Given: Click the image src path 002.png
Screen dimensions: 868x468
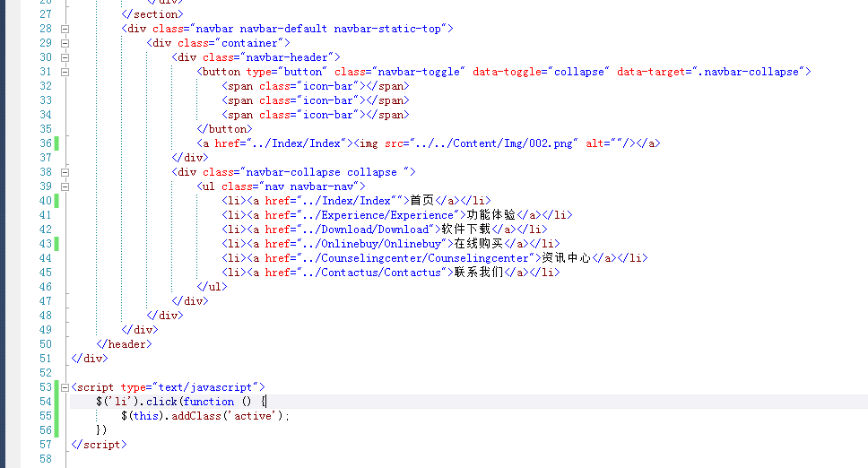Looking at the screenshot, I should click(494, 143).
